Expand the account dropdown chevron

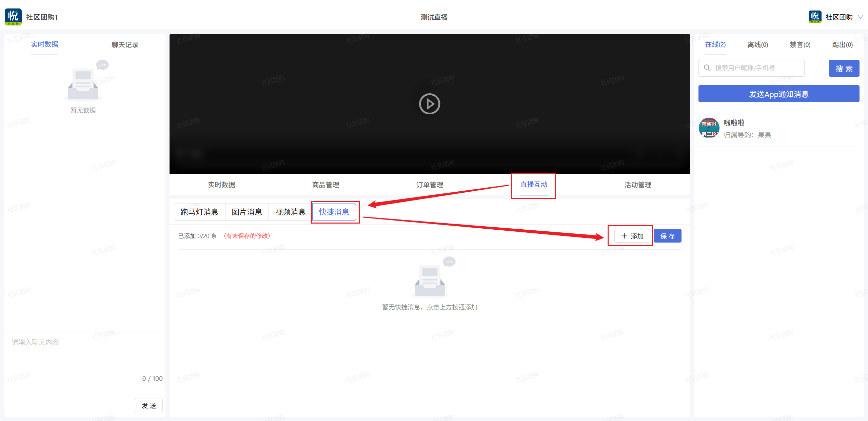[860, 17]
